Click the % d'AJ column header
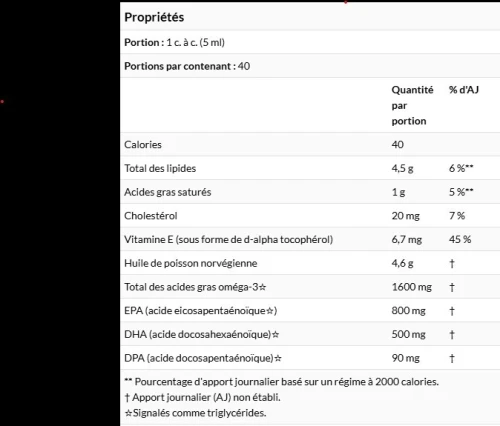 464,90
